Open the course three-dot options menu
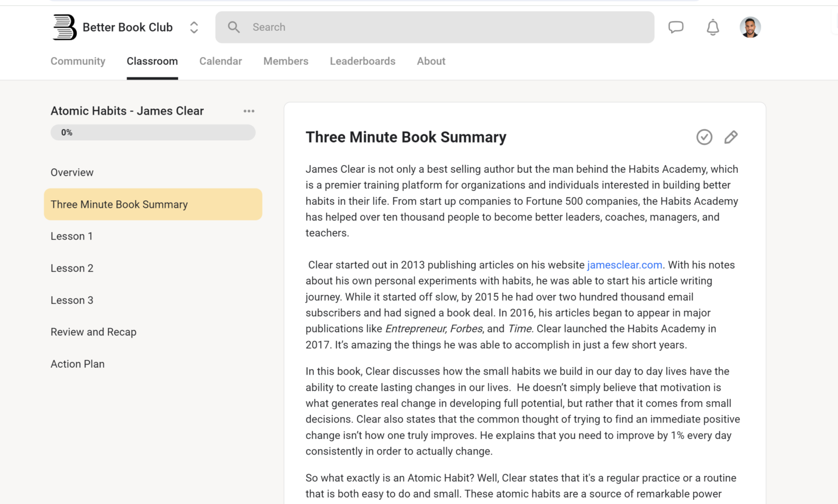Screen dimensions: 838x504 coord(249,111)
